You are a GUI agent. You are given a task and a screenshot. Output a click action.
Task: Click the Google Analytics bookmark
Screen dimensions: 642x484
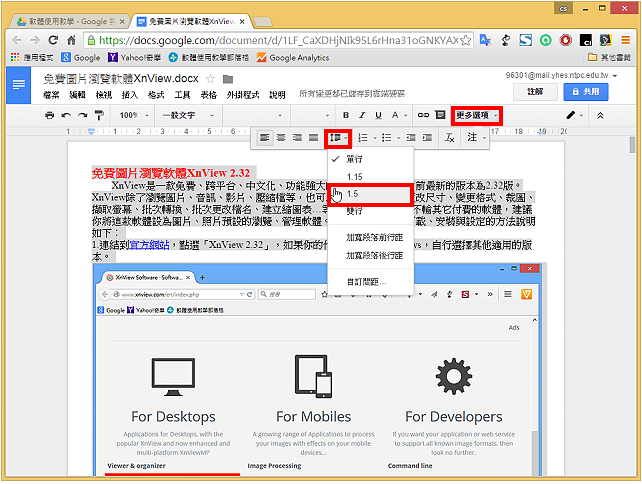(293, 58)
